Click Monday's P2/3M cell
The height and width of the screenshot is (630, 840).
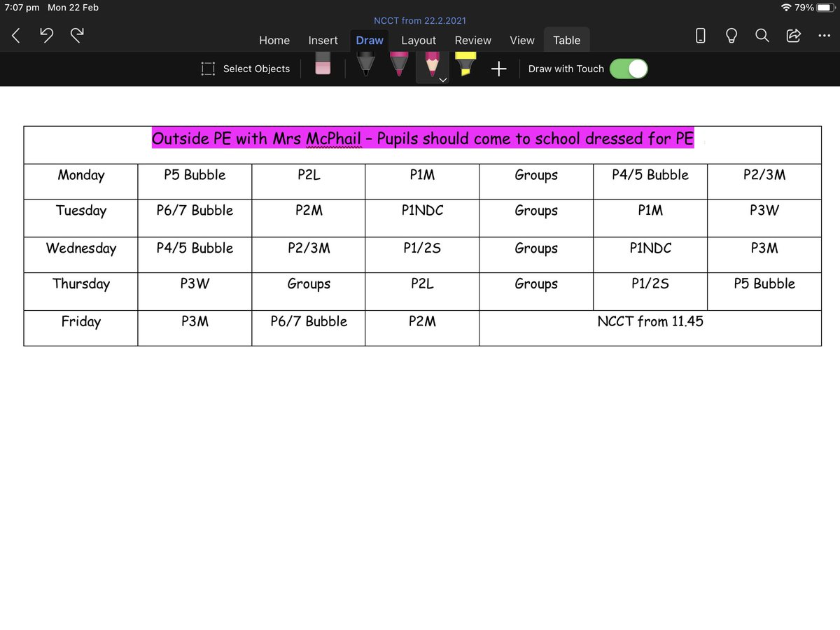coord(764,181)
